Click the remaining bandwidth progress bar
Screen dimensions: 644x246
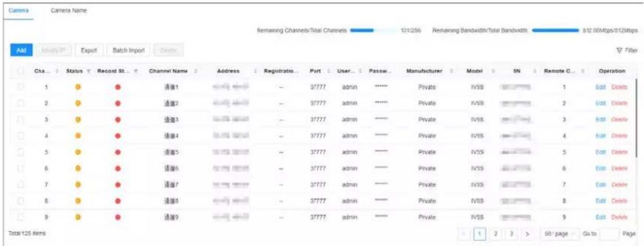coord(555,31)
